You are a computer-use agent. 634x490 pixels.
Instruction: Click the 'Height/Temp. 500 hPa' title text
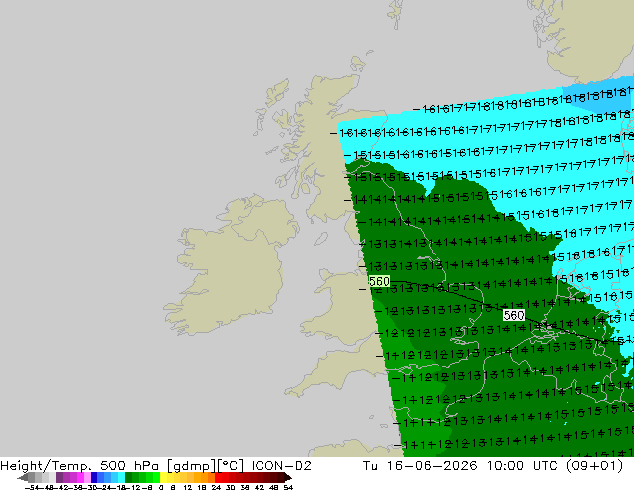pyautogui.click(x=81, y=466)
